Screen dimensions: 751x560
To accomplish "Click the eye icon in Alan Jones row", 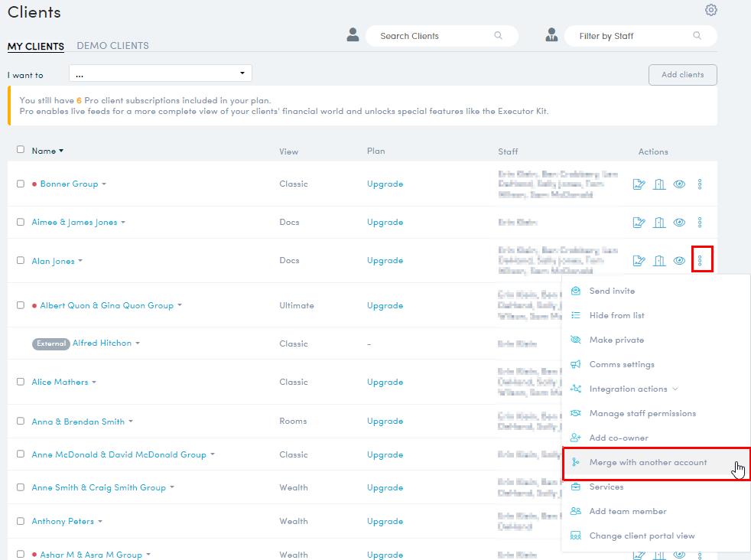I will (679, 261).
